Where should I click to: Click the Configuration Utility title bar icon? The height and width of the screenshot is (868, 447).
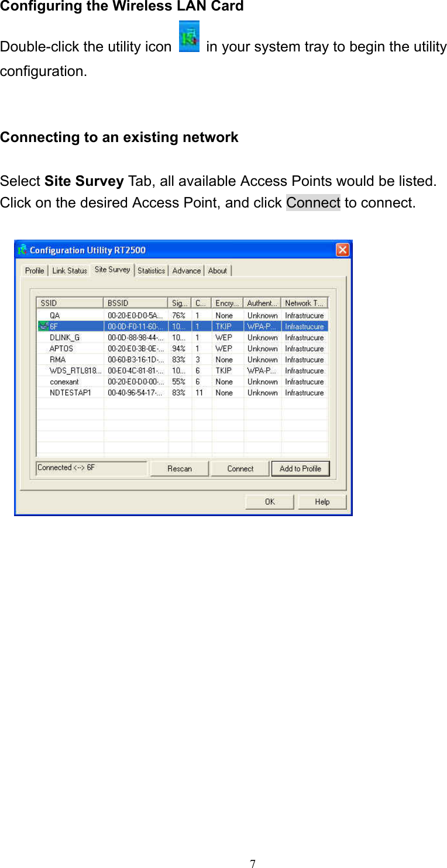click(x=22, y=250)
